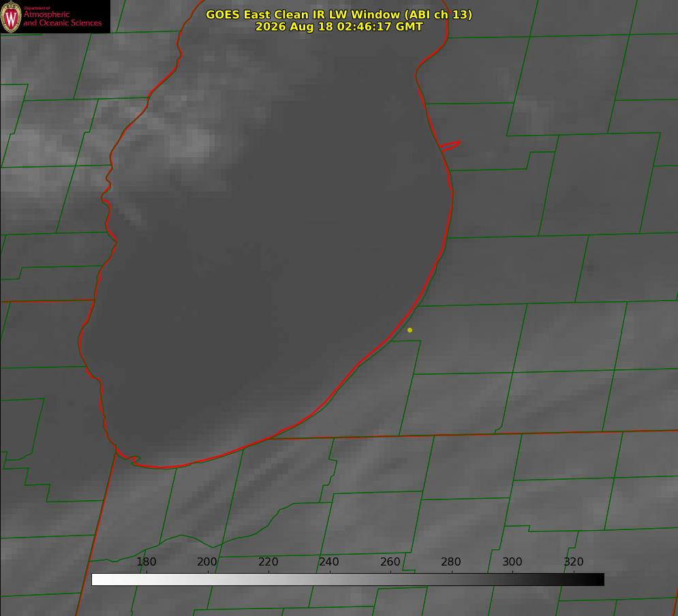The height and width of the screenshot is (616, 678).
Task: Click the 2026 Aug 18 GMT timestamp
Action: coord(339,27)
